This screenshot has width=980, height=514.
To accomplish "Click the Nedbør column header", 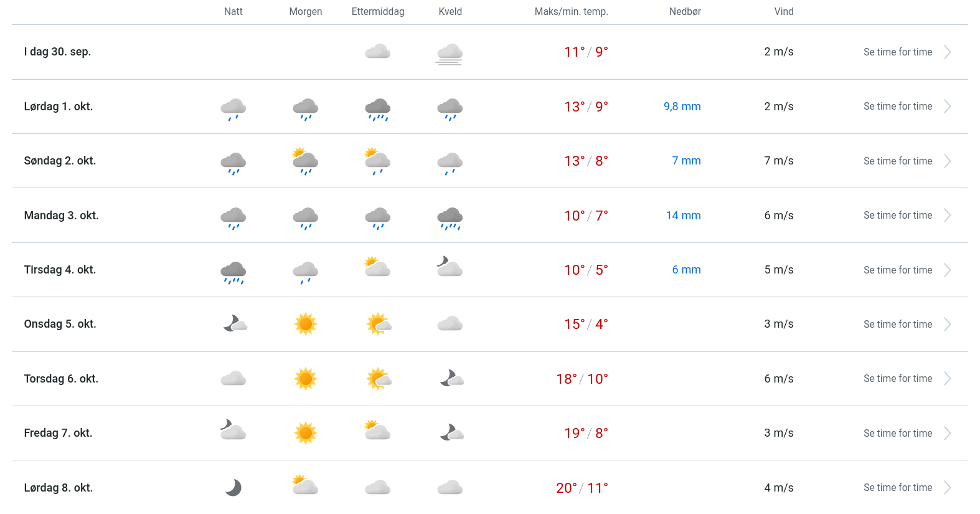I will (685, 12).
